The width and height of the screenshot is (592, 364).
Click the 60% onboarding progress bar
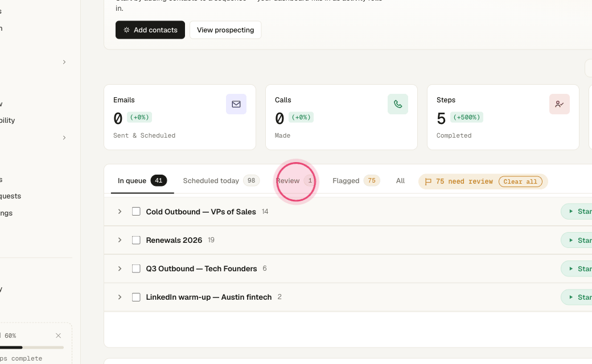pos(32,348)
